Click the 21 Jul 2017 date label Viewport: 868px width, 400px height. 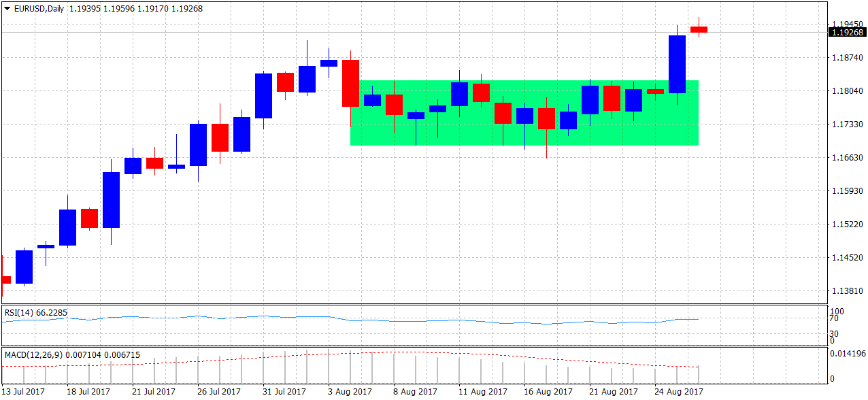(x=154, y=392)
